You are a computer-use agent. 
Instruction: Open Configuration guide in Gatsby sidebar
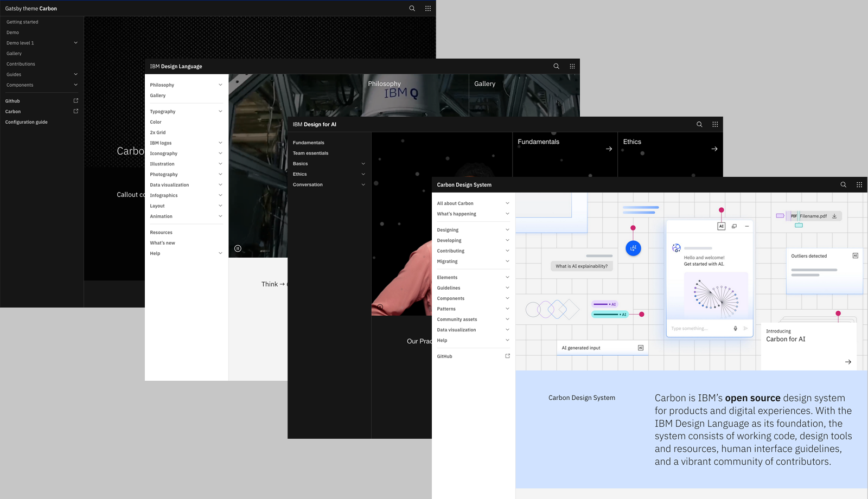[x=27, y=122]
